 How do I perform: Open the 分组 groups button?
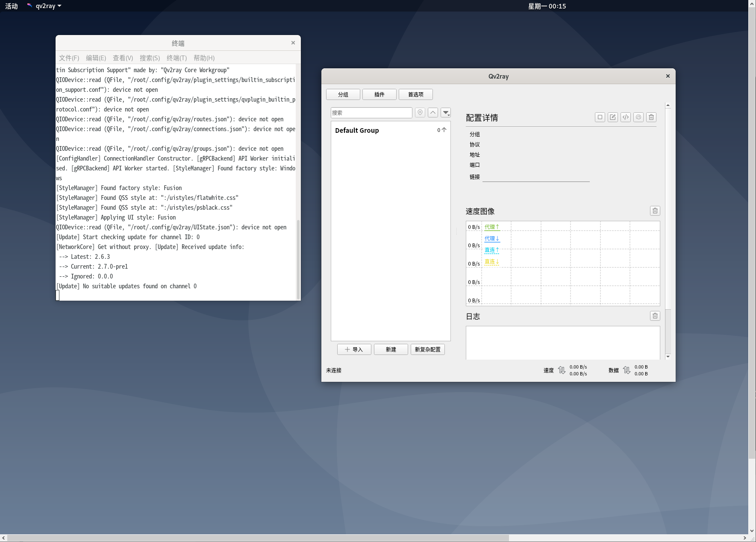pyautogui.click(x=343, y=94)
